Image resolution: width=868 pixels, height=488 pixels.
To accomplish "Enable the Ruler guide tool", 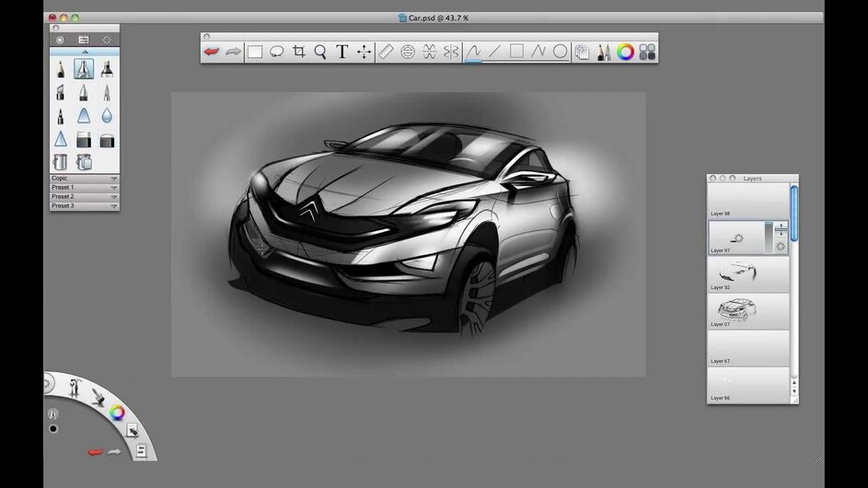I will pos(386,52).
